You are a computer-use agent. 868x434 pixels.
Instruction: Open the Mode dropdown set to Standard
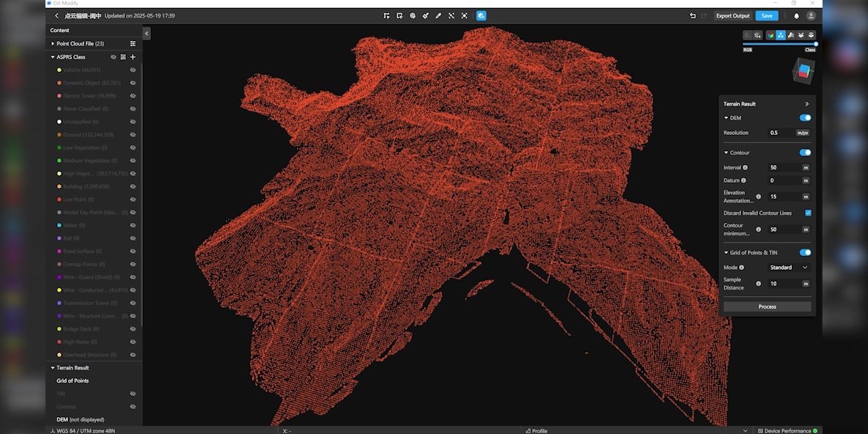(x=789, y=268)
